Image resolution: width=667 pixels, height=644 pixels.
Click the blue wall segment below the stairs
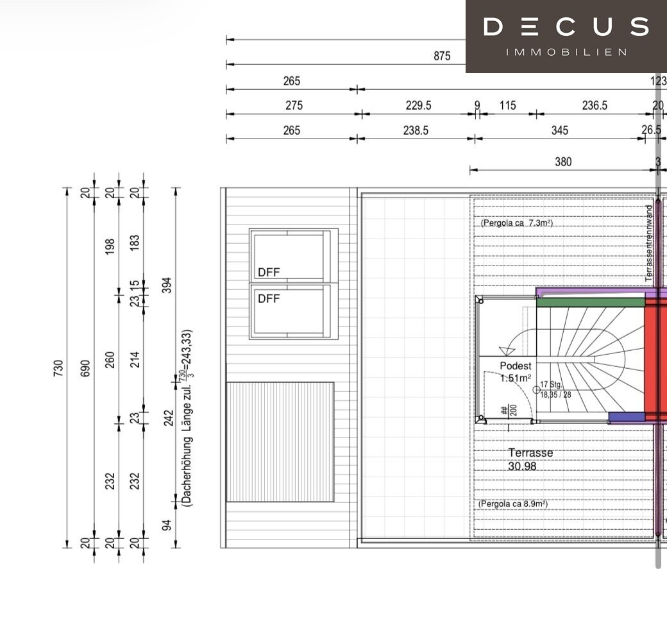click(x=626, y=418)
